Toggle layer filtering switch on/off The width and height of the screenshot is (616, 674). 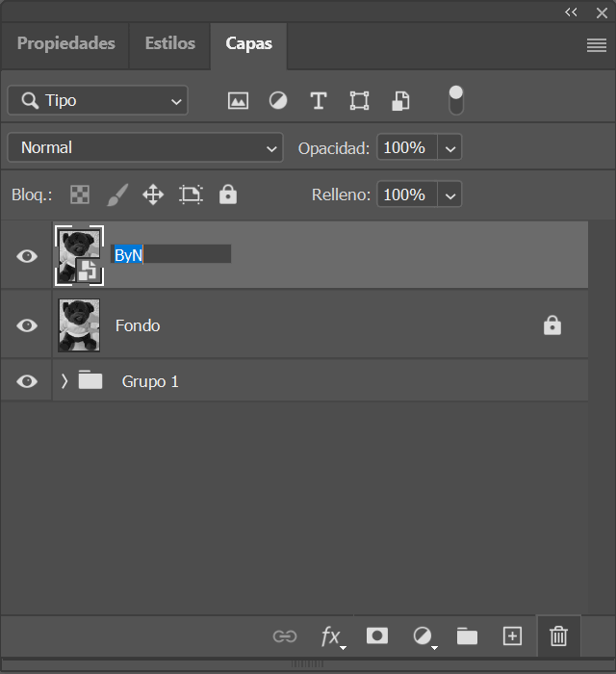(x=456, y=100)
